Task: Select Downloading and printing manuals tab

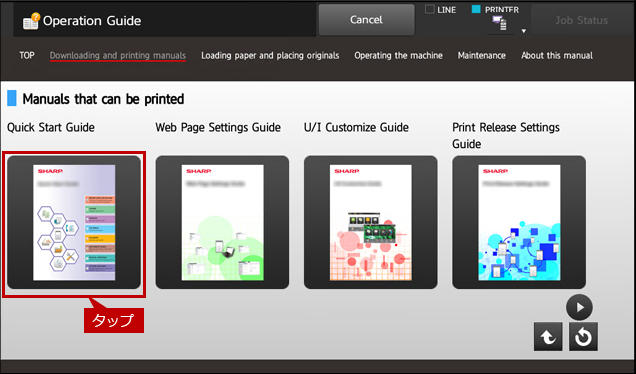Action: [118, 56]
